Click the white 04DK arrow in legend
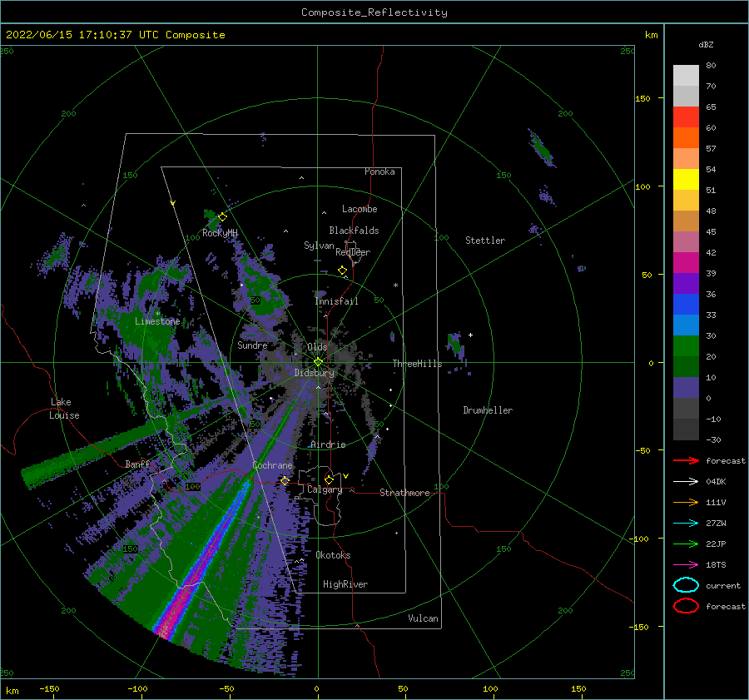Viewport: 749px width, 700px height. point(686,481)
